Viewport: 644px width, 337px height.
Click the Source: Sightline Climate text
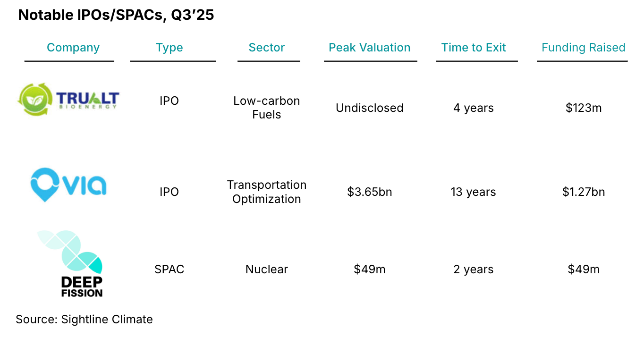(x=84, y=320)
